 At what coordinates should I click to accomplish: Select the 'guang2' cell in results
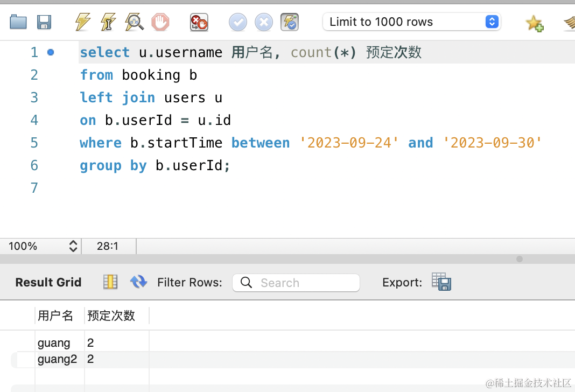click(60, 359)
